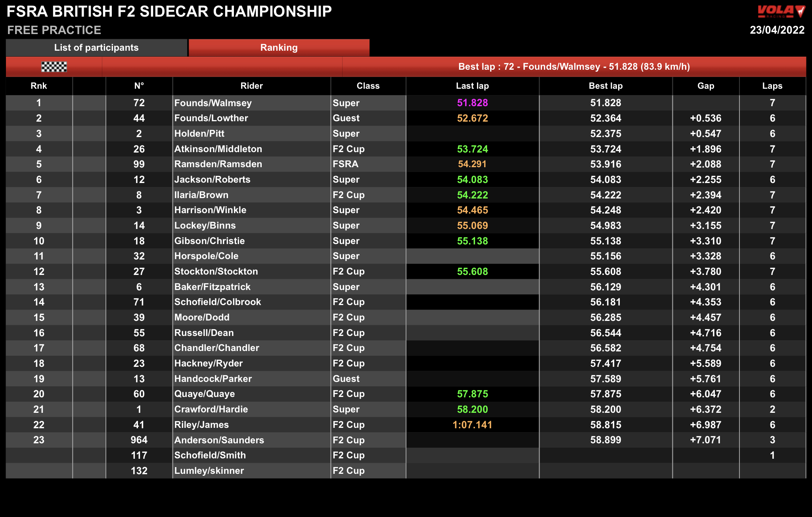Click the Gap column header
812x517 pixels.
pos(706,86)
